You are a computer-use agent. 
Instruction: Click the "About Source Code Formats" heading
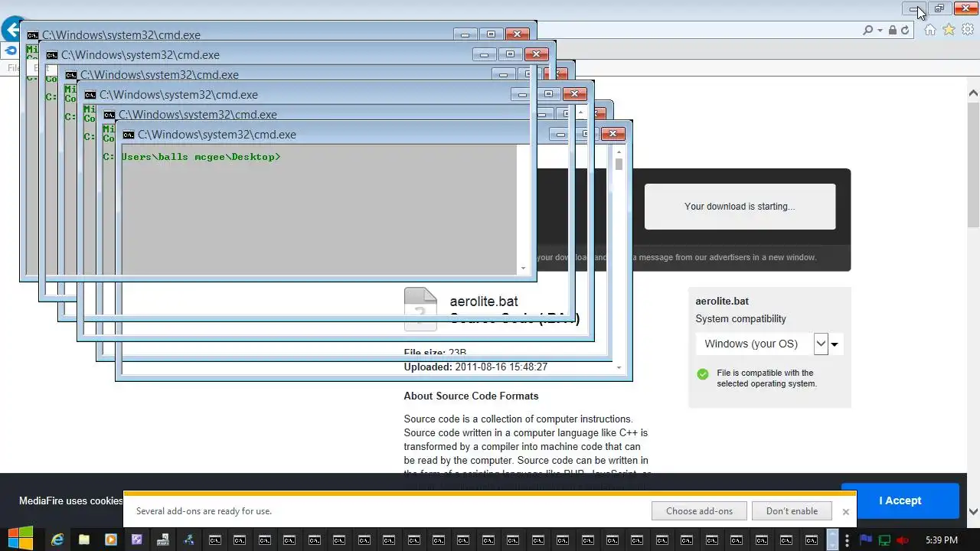pos(471,396)
